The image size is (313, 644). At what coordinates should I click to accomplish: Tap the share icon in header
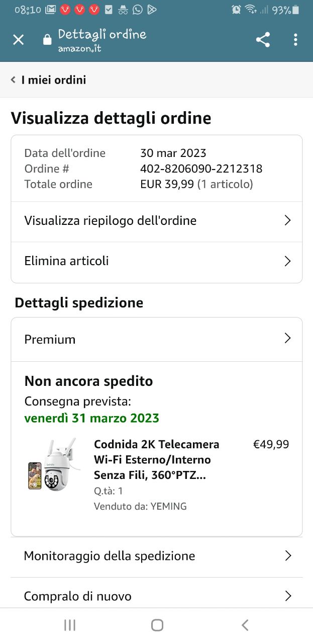(x=263, y=40)
